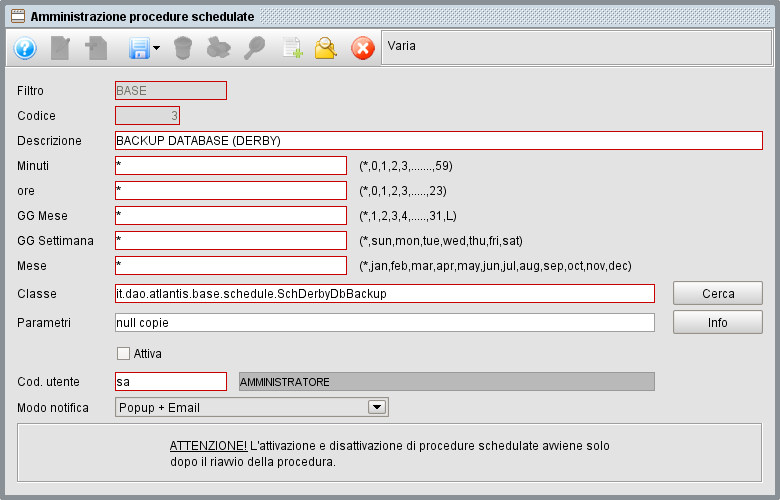Expand the Modo notifica dropdown
The width and height of the screenshot is (780, 500).
(x=377, y=407)
